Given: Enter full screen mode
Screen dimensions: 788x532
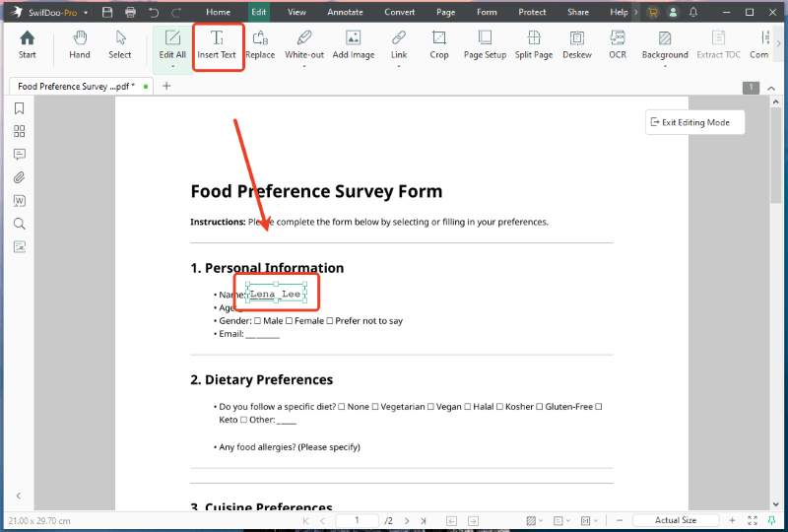Looking at the screenshot, I should tap(753, 521).
